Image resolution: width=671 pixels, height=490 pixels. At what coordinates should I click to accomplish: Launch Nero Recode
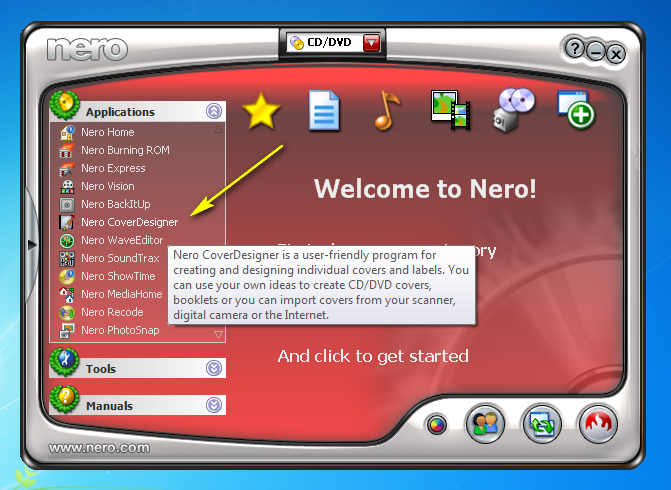point(113,312)
